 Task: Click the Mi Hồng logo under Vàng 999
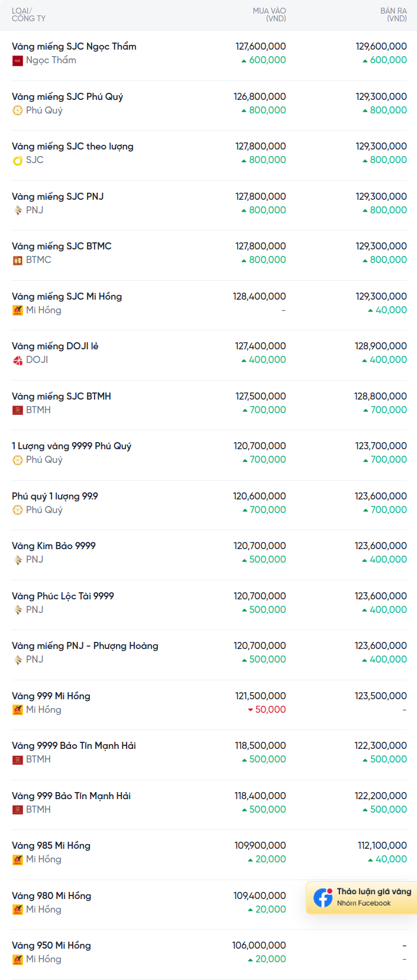(x=18, y=710)
